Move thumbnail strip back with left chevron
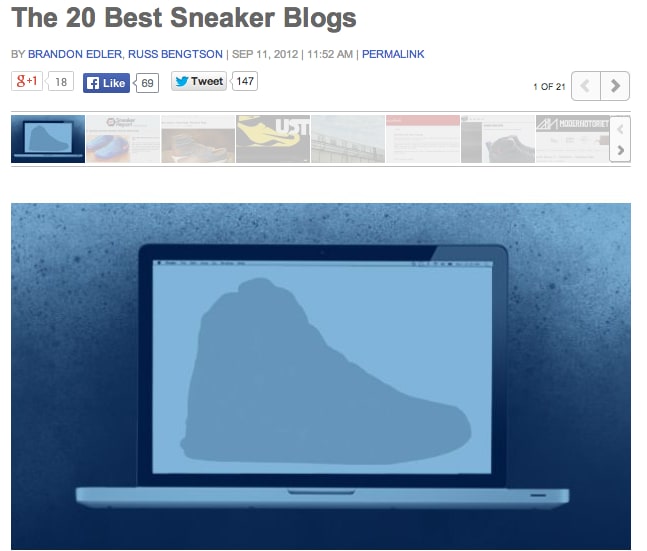 click(x=621, y=129)
